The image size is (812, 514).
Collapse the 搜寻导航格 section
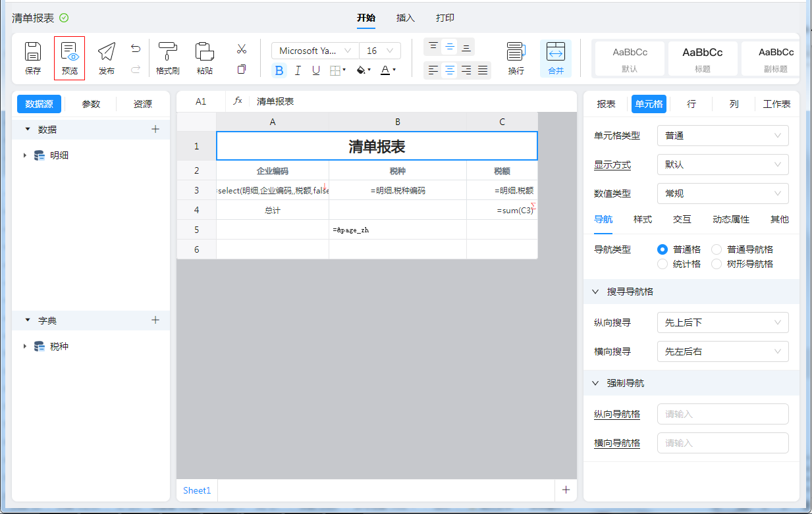click(596, 292)
